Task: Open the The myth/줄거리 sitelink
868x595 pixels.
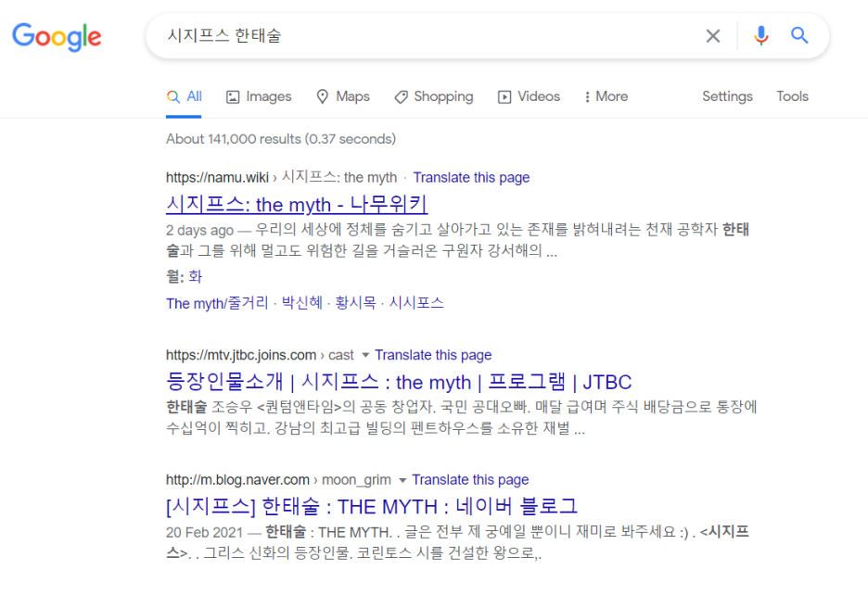Action: [x=217, y=303]
